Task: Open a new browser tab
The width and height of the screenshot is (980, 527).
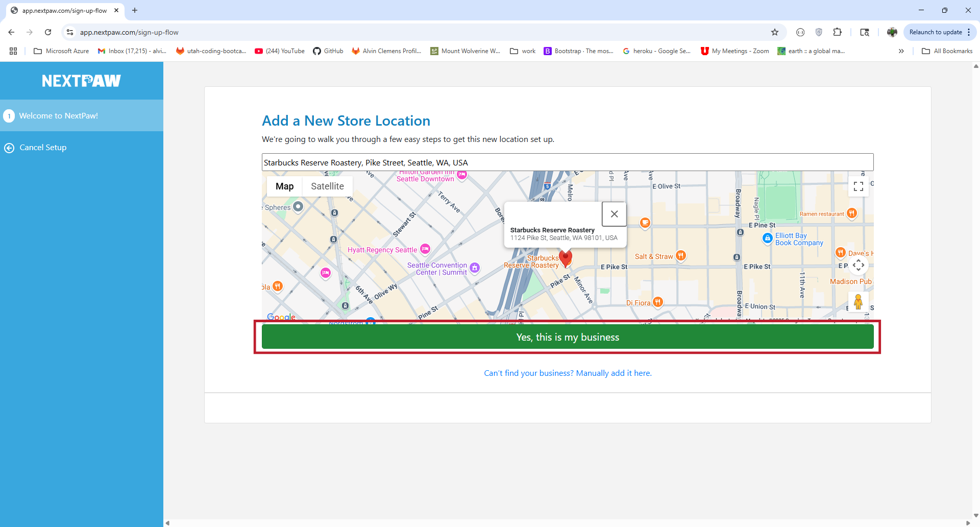Action: pos(135,10)
